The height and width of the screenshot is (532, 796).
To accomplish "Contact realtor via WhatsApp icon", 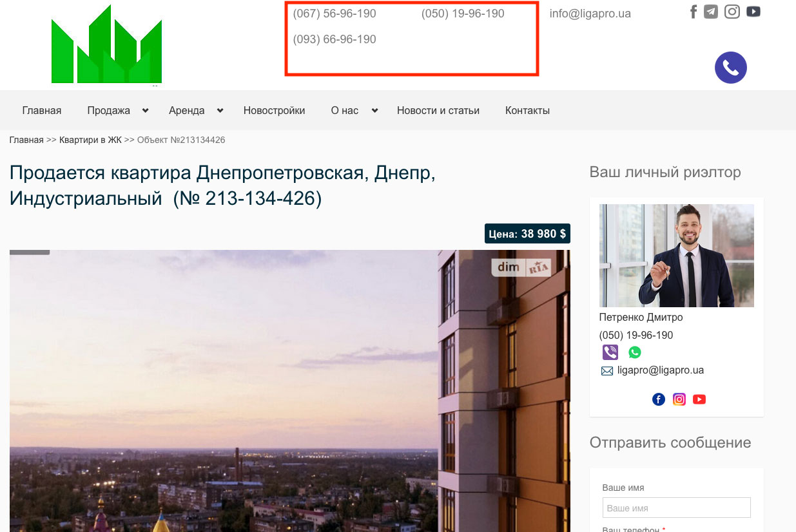I will click(635, 352).
